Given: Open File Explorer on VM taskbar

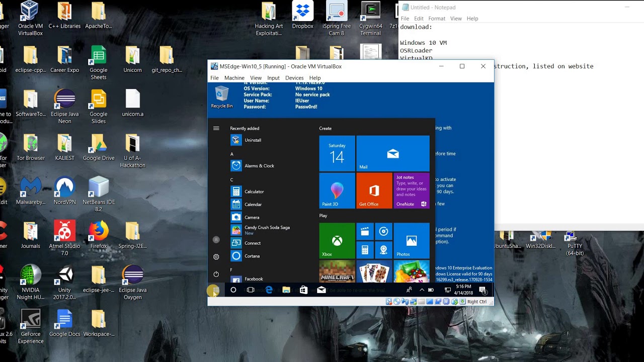Looking at the screenshot, I should click(286, 290).
